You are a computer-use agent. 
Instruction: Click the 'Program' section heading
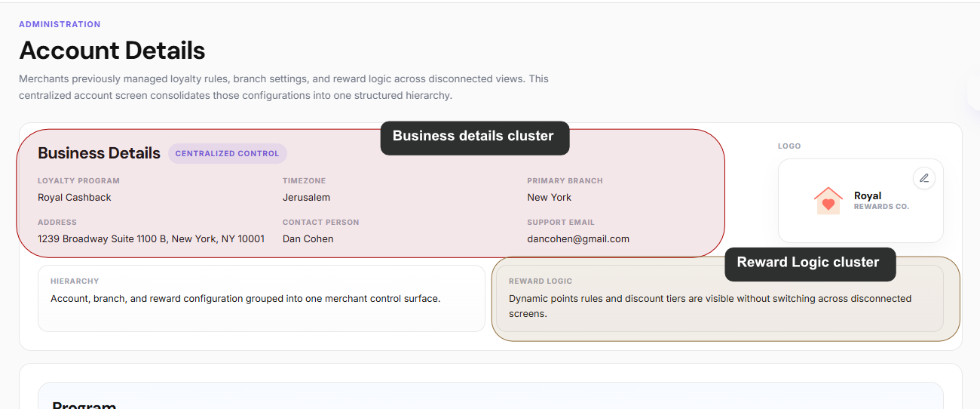(84, 404)
